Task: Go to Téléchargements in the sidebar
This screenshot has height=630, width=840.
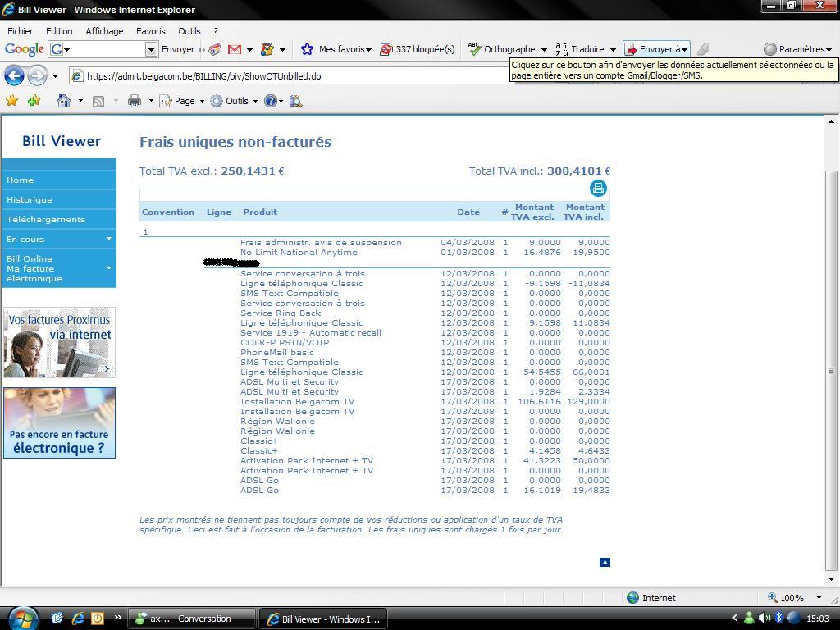Action: pyautogui.click(x=46, y=219)
